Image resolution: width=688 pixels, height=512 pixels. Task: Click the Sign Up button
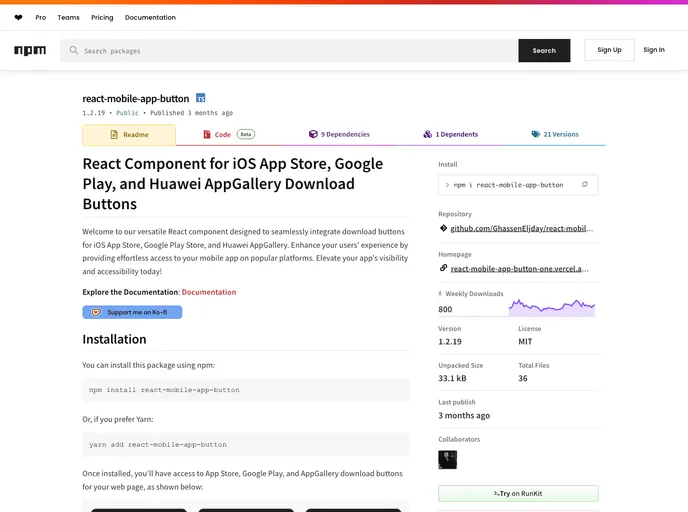(609, 50)
